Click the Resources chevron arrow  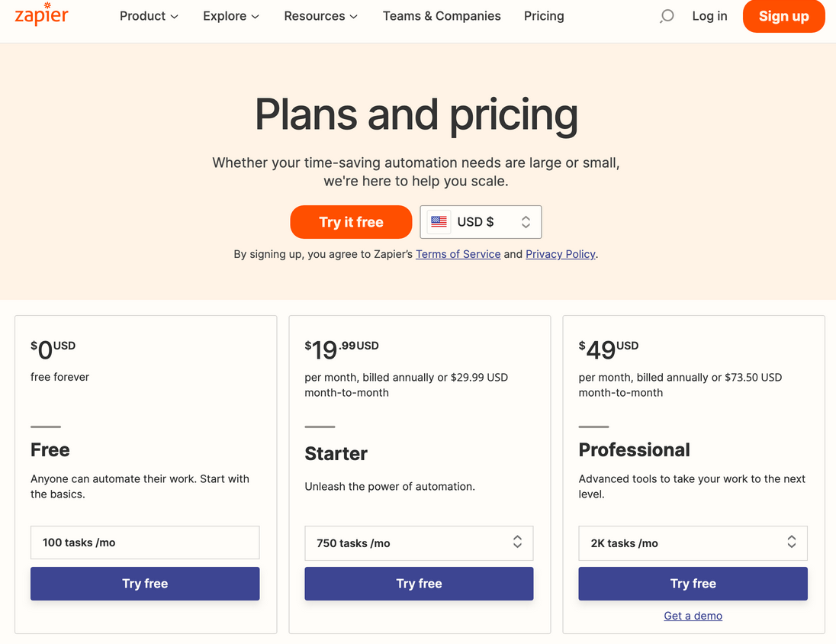353,17
